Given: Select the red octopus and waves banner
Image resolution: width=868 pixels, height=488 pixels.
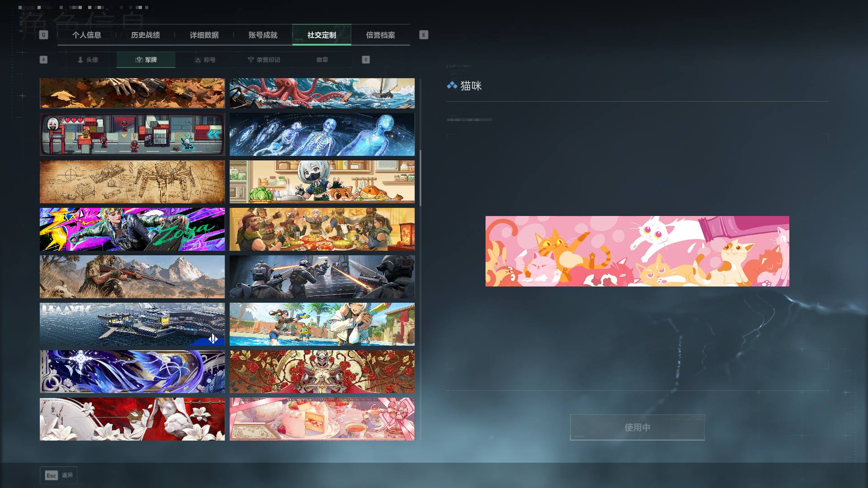Looking at the screenshot, I should point(322,93).
